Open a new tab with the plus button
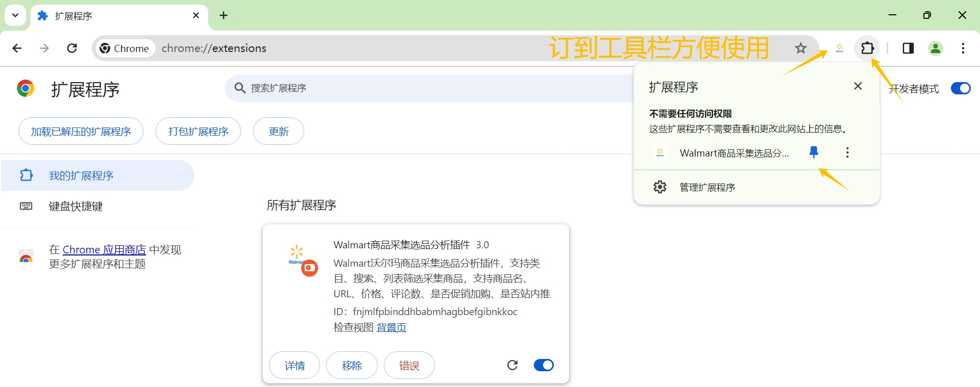 click(224, 15)
